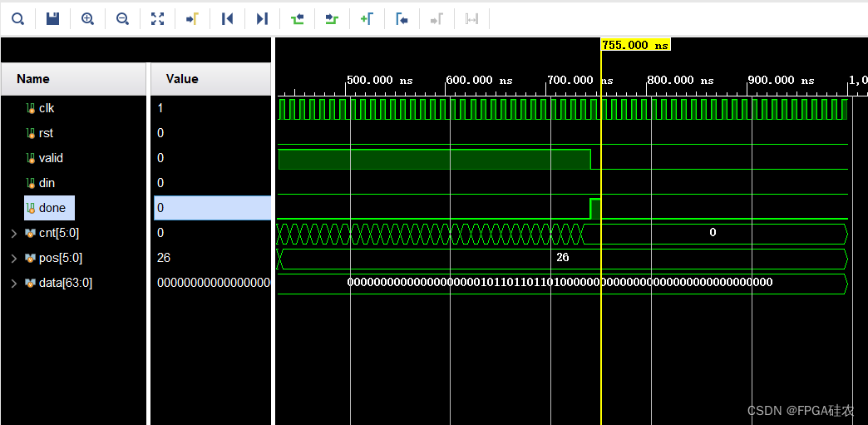868x425 pixels.
Task: Go to the previous marker
Action: tap(402, 19)
